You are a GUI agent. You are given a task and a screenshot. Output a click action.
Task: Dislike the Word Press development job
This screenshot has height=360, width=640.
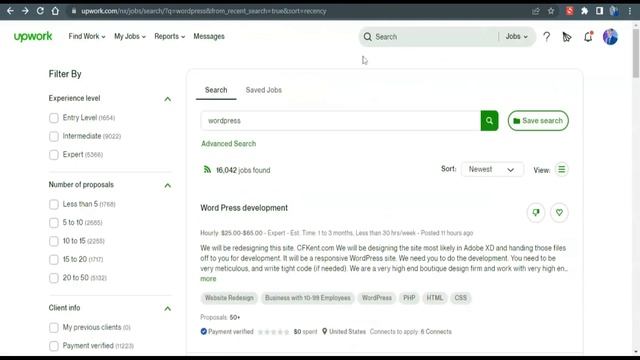pyautogui.click(x=536, y=212)
